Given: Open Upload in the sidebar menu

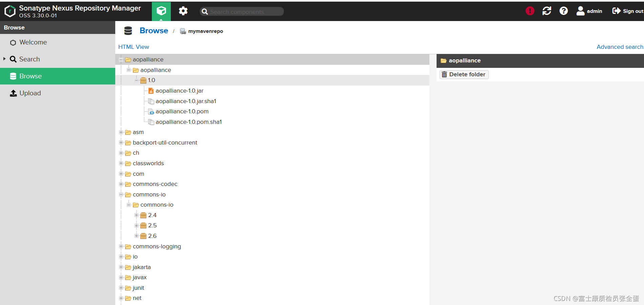Looking at the screenshot, I should coord(58,93).
